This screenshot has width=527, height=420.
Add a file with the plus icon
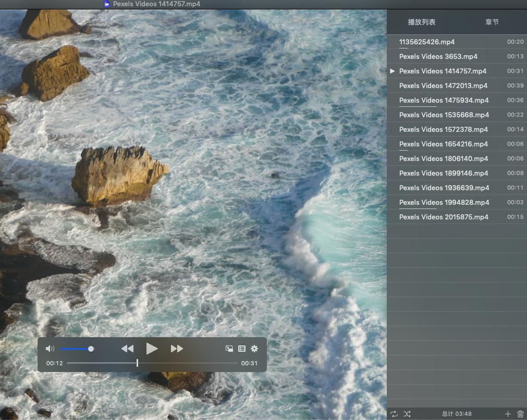pos(508,414)
